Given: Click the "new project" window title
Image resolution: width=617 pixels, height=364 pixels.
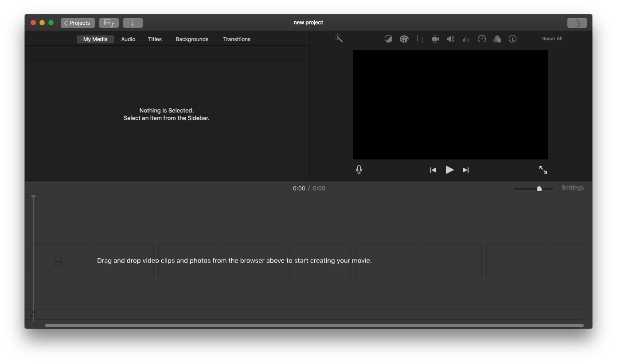Looking at the screenshot, I should point(308,23).
